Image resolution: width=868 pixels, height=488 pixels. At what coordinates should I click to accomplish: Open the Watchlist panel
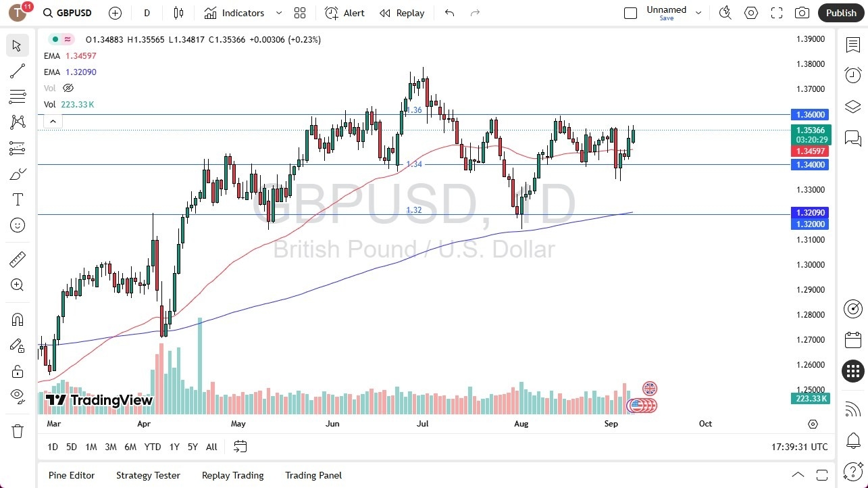(852, 44)
